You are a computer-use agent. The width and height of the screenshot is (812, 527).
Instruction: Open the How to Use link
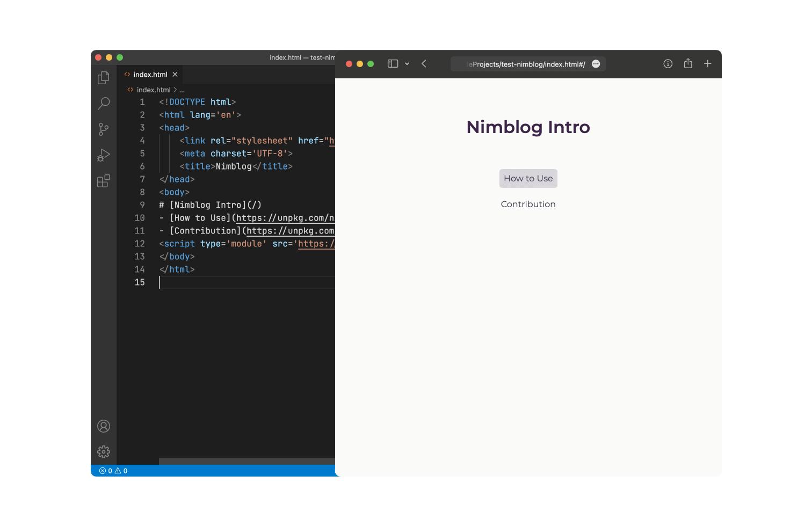pyautogui.click(x=528, y=179)
